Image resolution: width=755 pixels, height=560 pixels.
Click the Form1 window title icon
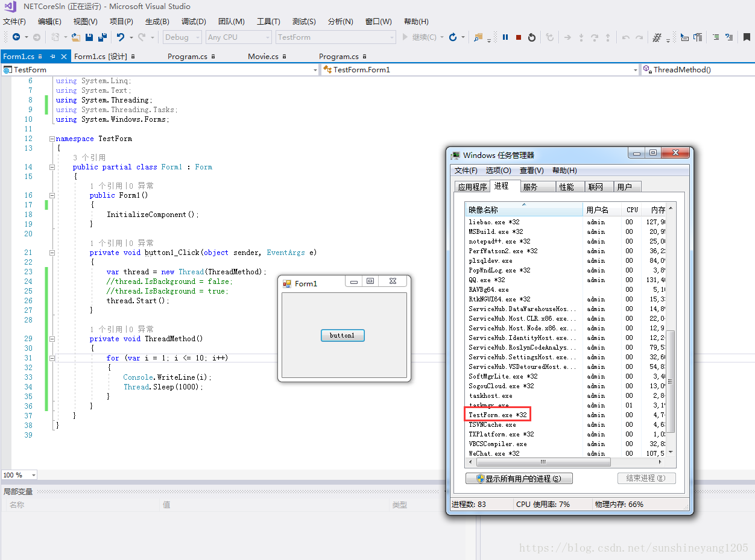287,283
